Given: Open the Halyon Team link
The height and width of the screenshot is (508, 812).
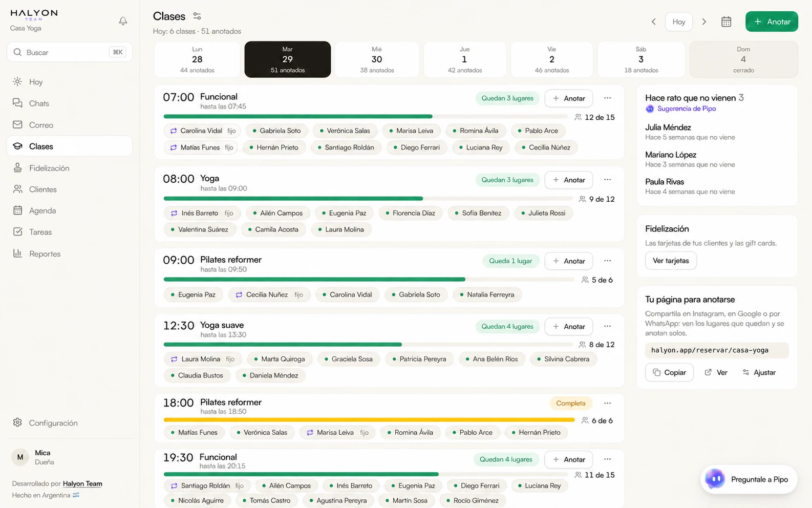Looking at the screenshot, I should [x=82, y=483].
